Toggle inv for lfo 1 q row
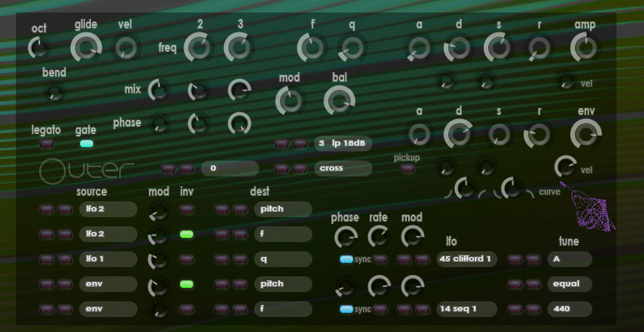Image resolution: width=644 pixels, height=332 pixels. (x=187, y=260)
